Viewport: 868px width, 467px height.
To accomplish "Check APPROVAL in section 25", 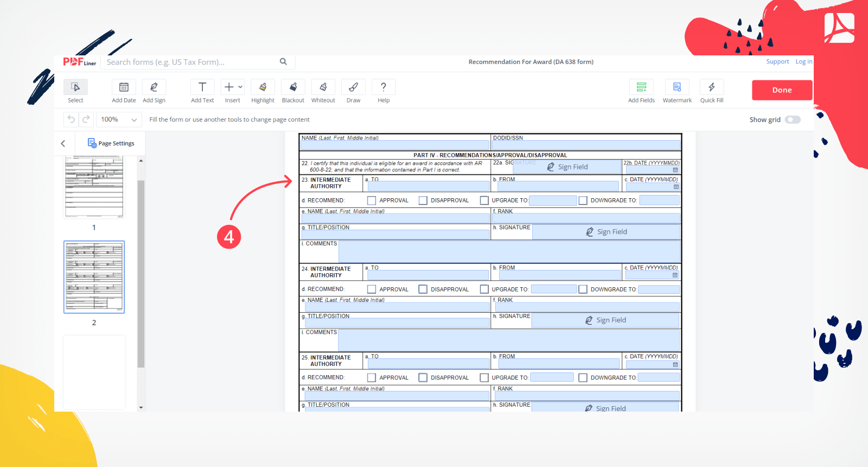I will click(372, 377).
